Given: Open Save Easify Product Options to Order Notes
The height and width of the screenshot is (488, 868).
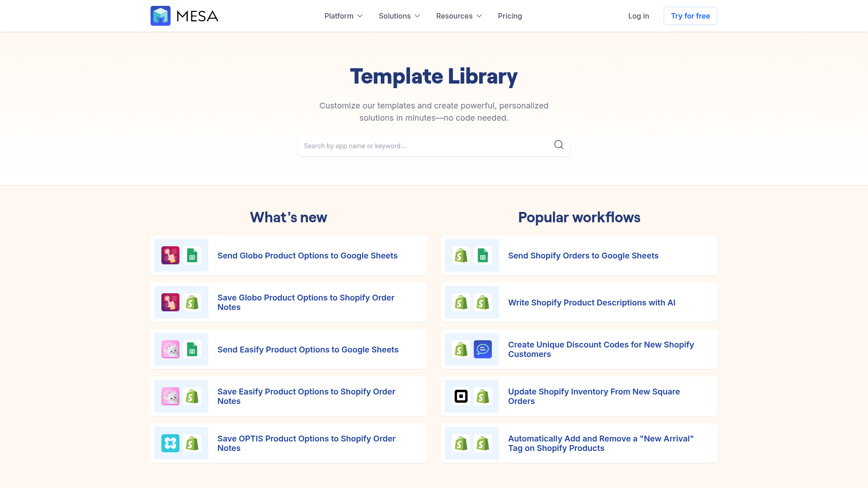Looking at the screenshot, I should (288, 396).
